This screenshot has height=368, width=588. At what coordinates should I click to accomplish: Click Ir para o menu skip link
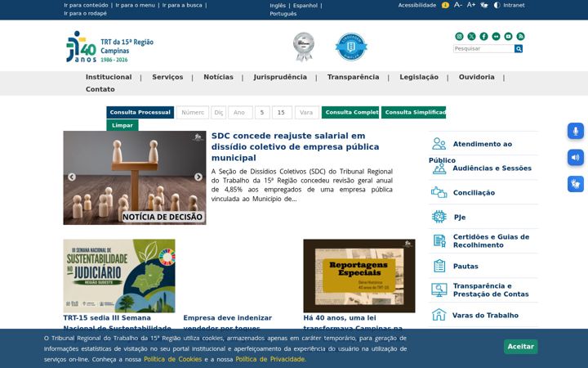135,5
